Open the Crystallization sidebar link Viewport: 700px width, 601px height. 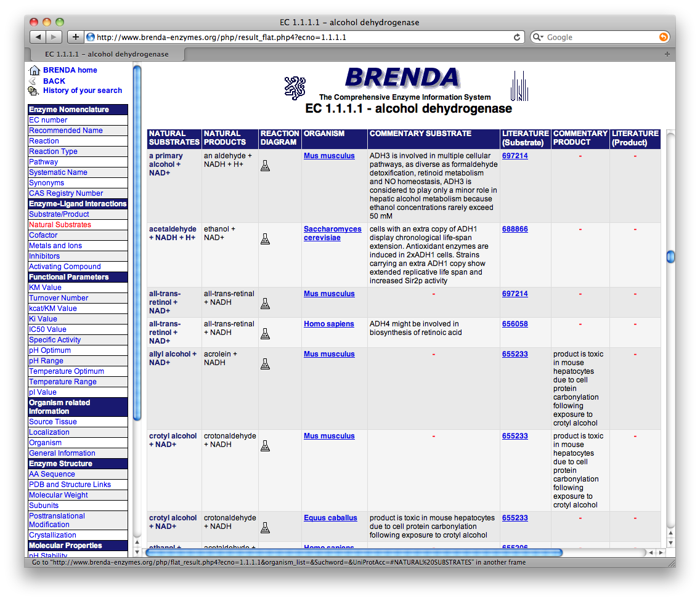52,535
